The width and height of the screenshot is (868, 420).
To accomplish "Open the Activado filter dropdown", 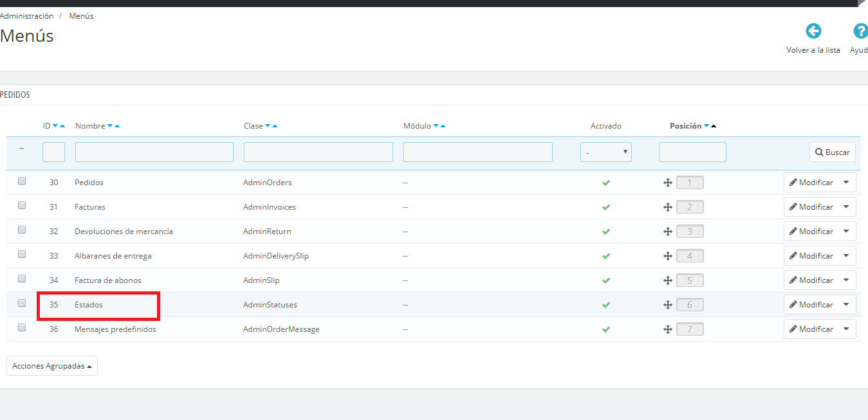I will tap(606, 152).
